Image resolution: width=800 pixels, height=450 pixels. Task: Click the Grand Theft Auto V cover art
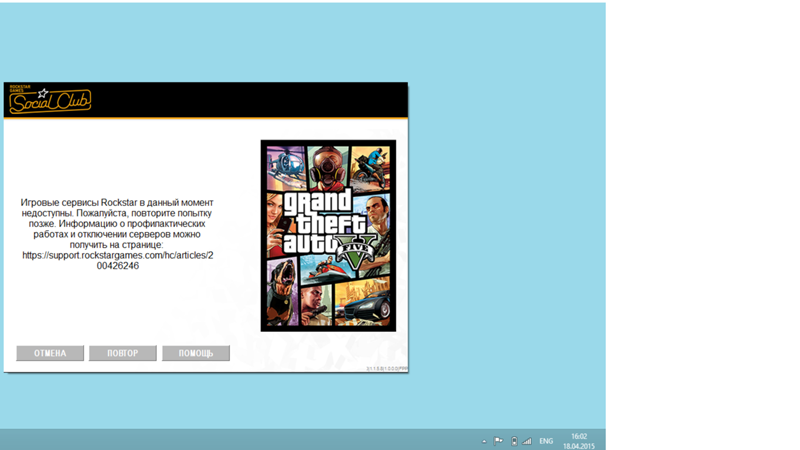tap(328, 236)
